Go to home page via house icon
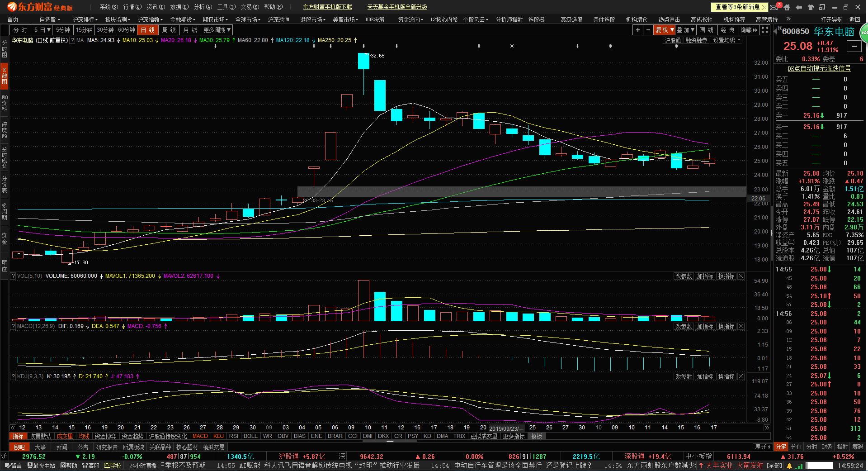This screenshot has width=868, height=471. coord(787,7)
